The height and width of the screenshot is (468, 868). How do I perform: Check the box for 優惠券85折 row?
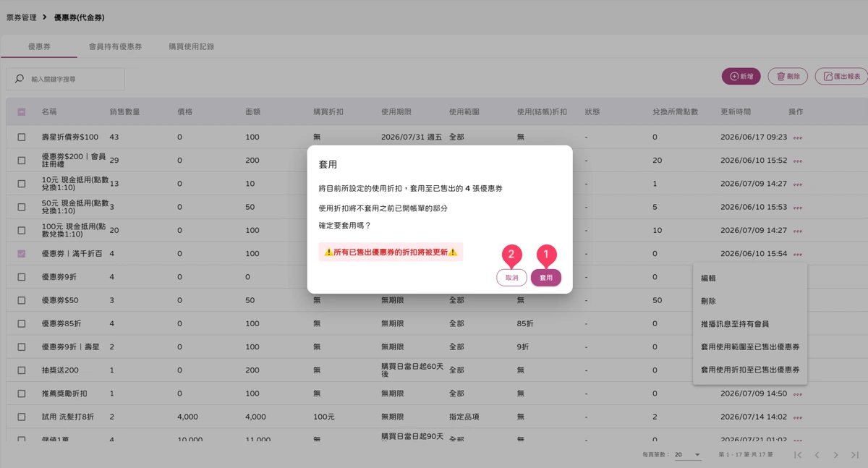(x=21, y=323)
